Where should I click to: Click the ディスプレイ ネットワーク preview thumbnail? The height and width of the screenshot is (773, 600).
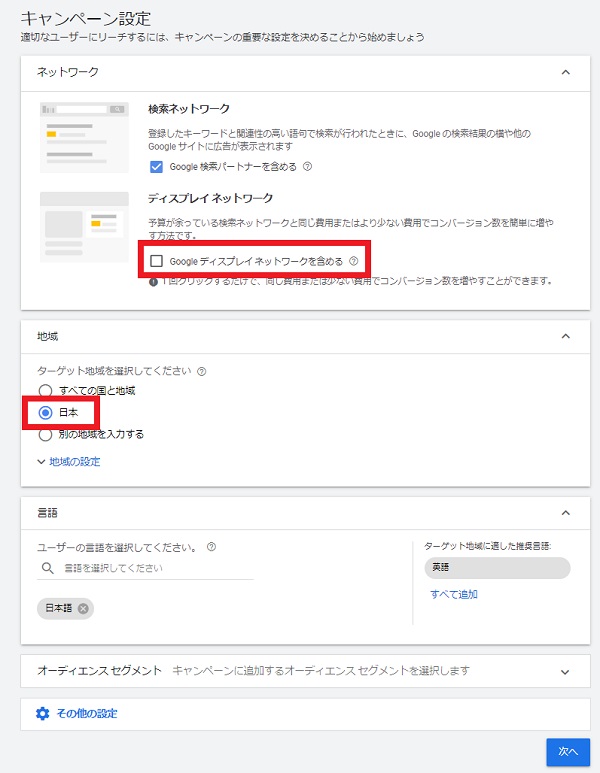(84, 227)
